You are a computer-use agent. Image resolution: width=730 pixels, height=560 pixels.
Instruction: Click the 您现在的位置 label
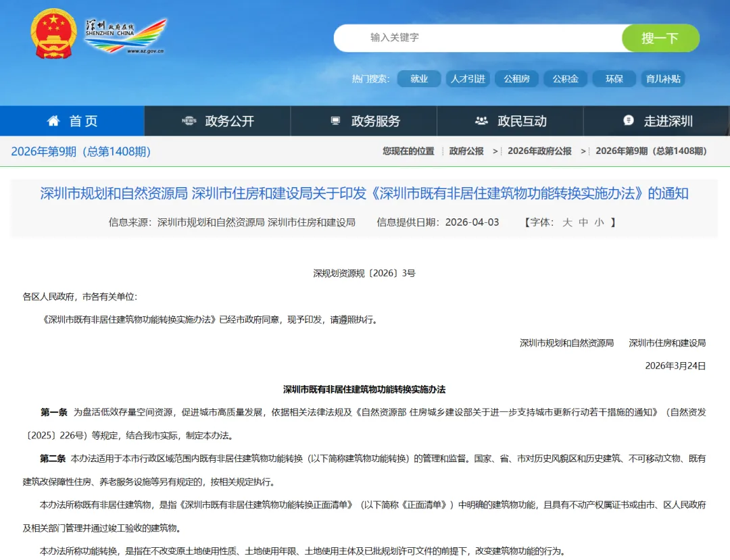(408, 151)
